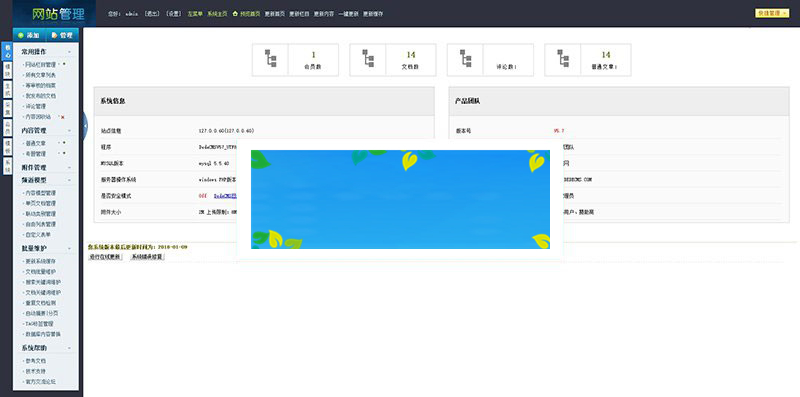
Task: Select the 会员 vertical tab
Action: (x=7, y=127)
